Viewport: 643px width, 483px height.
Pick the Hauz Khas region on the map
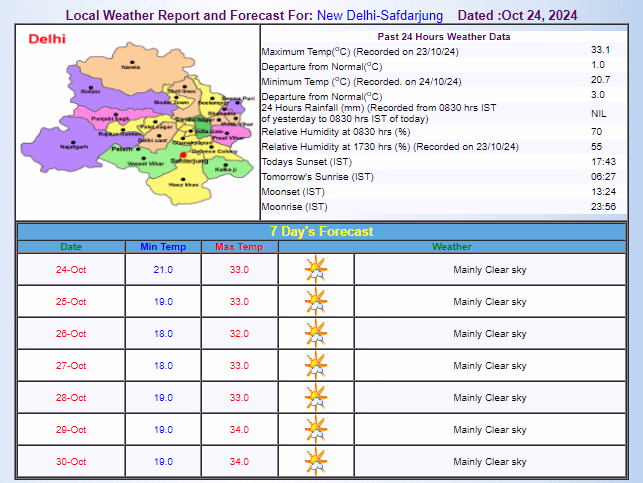tap(177, 183)
